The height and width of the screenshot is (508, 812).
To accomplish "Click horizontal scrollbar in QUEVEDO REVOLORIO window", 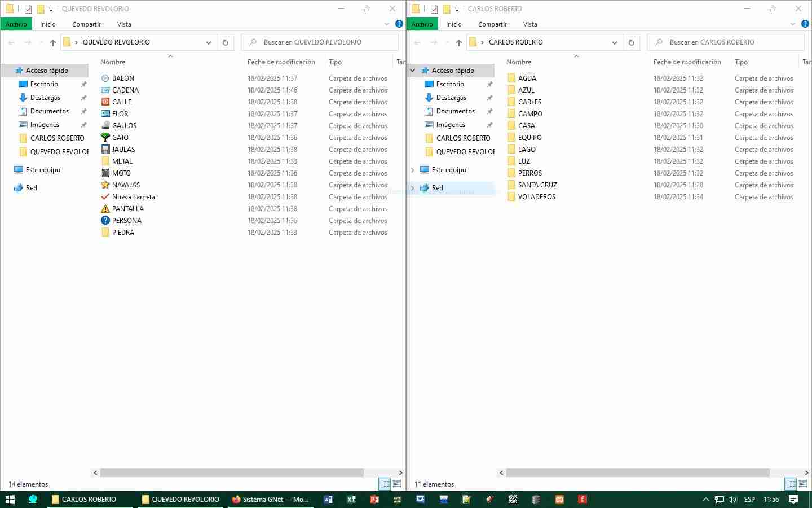I will point(232,472).
